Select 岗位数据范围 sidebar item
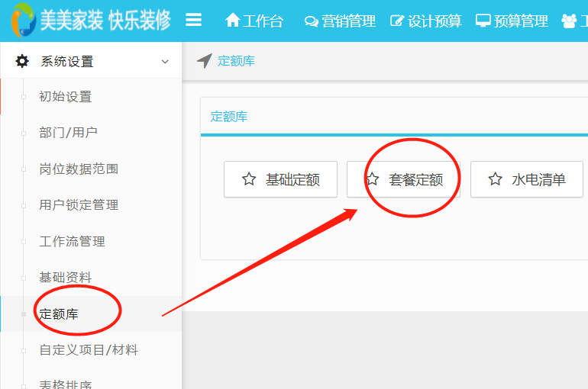This screenshot has width=588, height=389. click(x=79, y=169)
